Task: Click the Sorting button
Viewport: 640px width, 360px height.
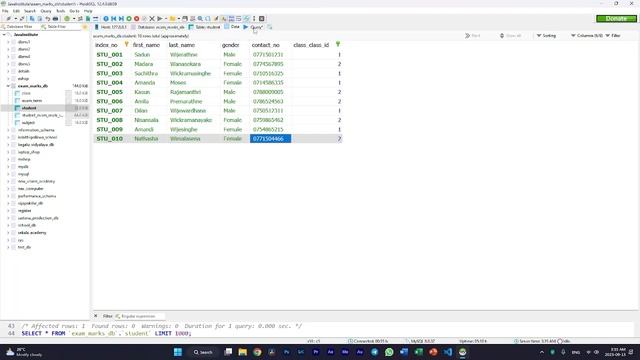Action: (x=546, y=36)
